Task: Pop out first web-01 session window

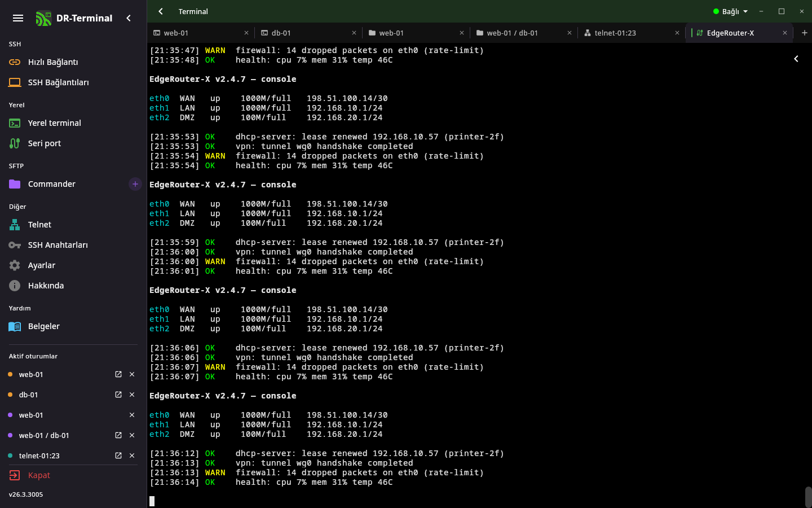Action: (x=118, y=374)
